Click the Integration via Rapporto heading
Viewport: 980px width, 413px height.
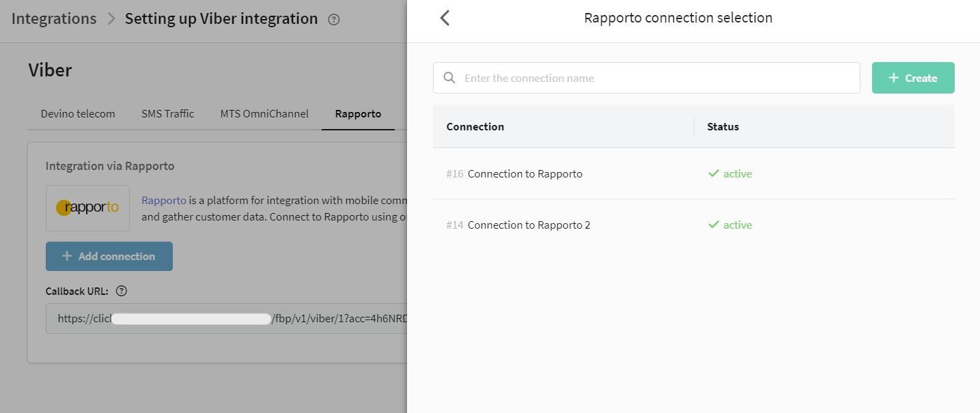[110, 166]
